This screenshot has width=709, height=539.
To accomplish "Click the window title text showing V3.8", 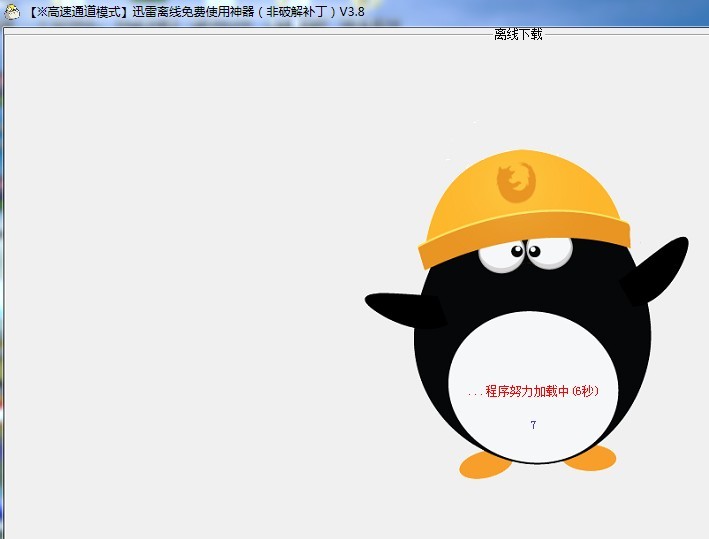I will tap(196, 12).
